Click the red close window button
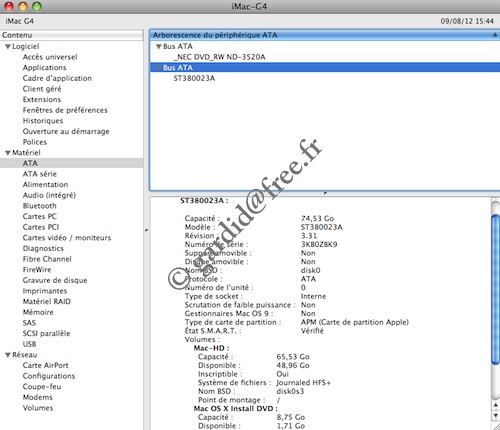Screen dimensions: 500x430 9,6
